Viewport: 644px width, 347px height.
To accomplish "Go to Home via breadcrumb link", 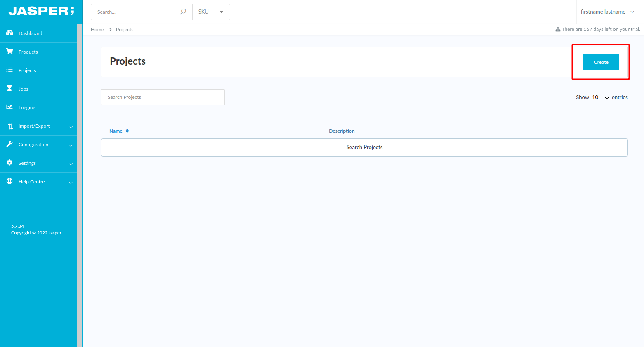I will click(x=97, y=30).
